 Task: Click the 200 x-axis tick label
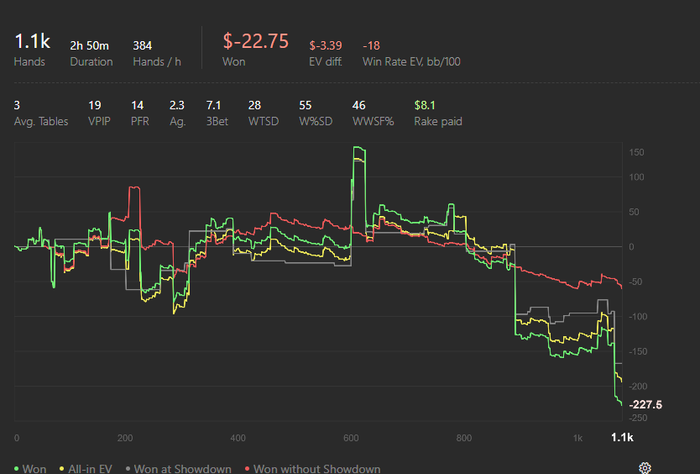125,438
